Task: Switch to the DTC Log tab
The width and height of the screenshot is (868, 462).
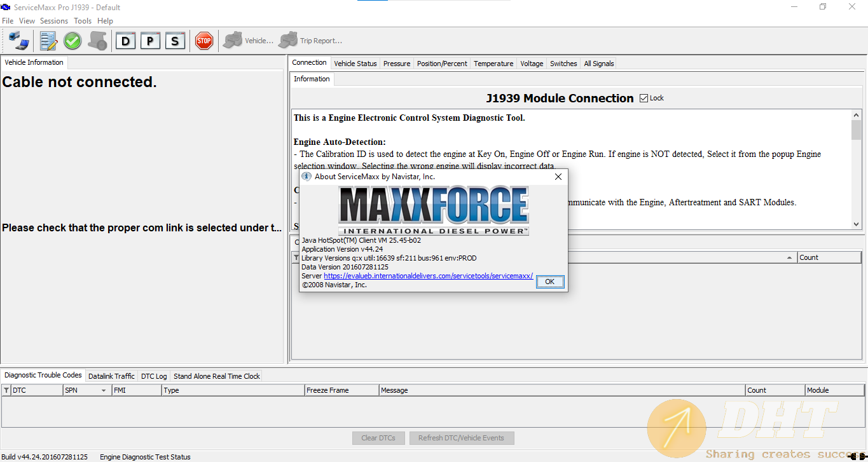Action: click(x=154, y=376)
